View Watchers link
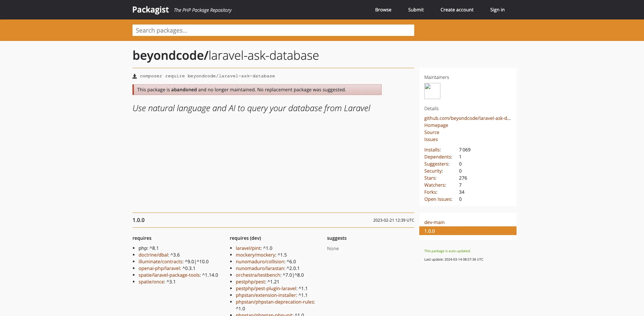The width and height of the screenshot is (644, 316). click(435, 185)
